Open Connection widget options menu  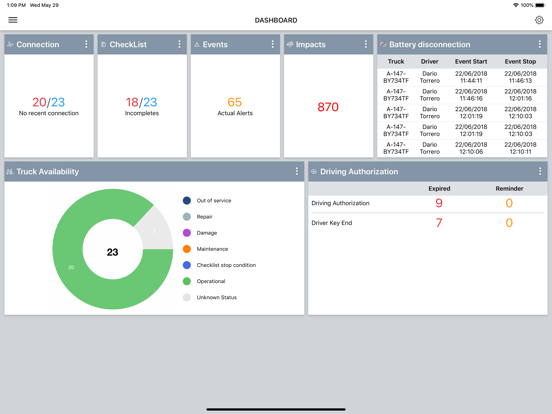86,44
